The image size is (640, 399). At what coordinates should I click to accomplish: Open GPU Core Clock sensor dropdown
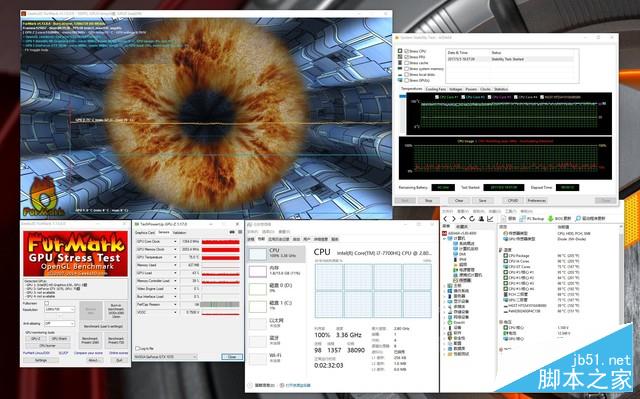175,242
